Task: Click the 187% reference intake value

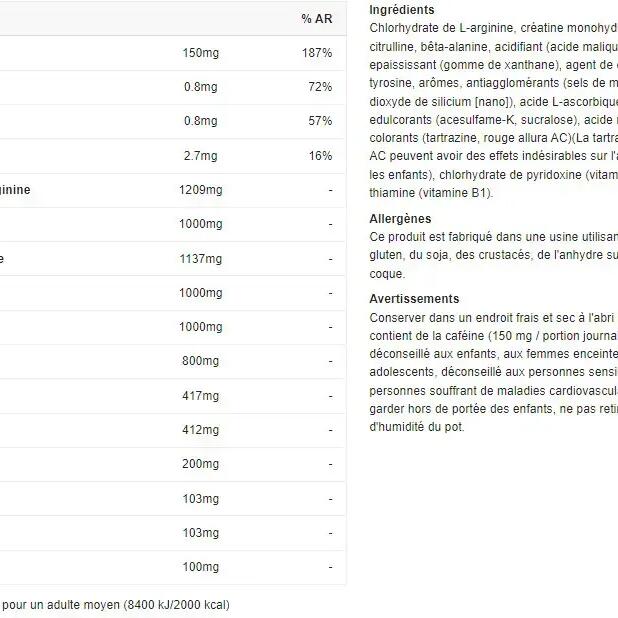Action: (317, 52)
